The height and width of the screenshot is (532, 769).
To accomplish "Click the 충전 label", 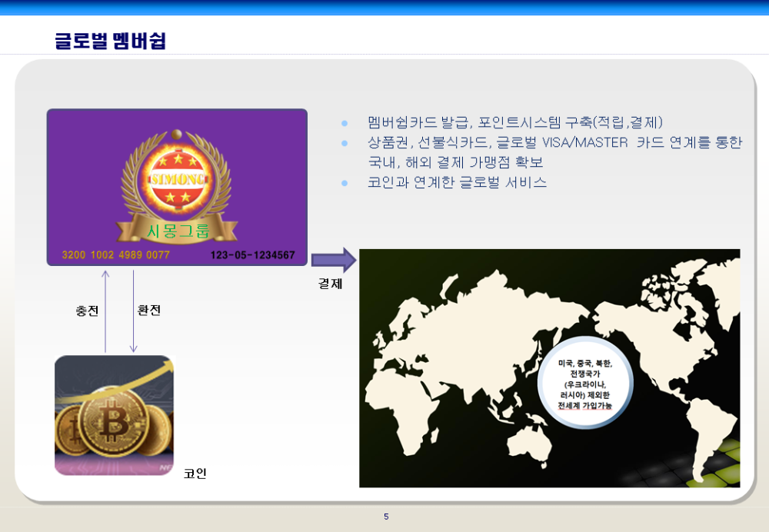I will 87,311.
